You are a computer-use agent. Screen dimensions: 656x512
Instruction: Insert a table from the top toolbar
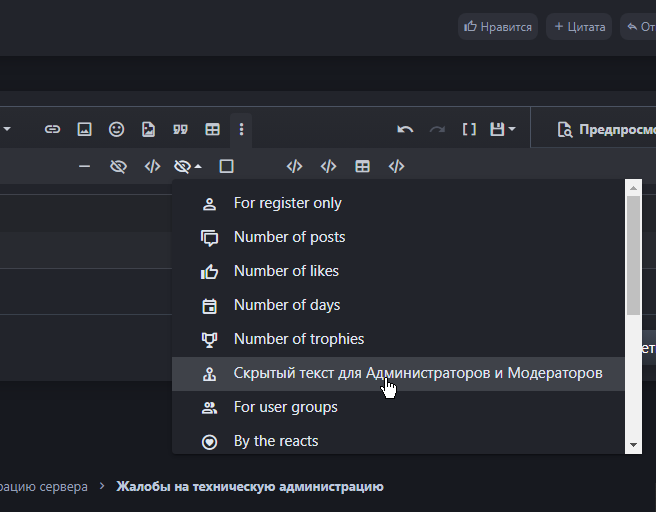(212, 129)
